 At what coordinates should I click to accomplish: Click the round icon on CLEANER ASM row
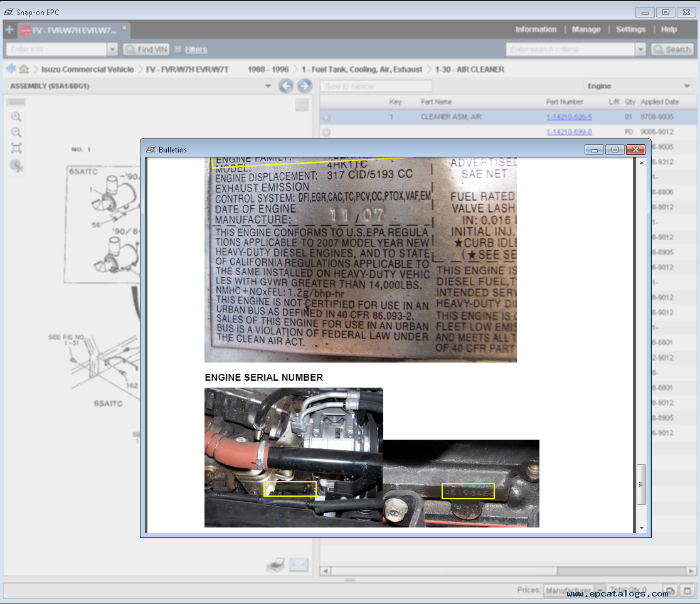[326, 117]
